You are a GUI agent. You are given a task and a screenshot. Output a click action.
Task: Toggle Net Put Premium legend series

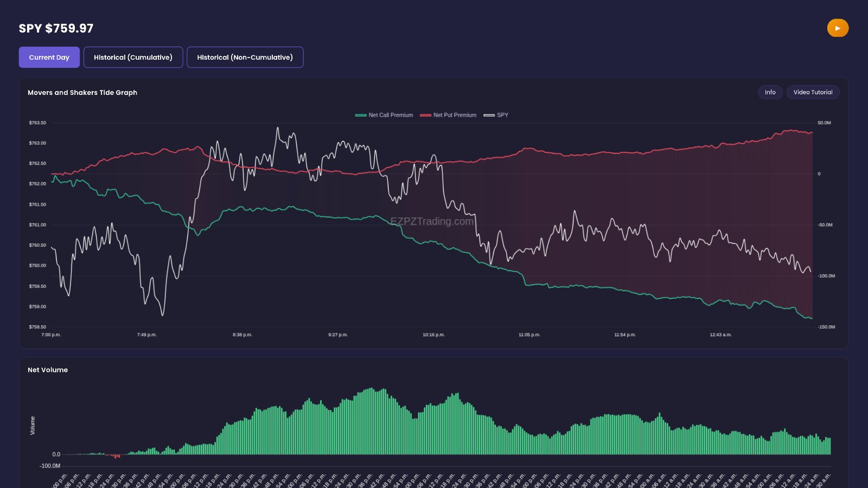pos(448,115)
